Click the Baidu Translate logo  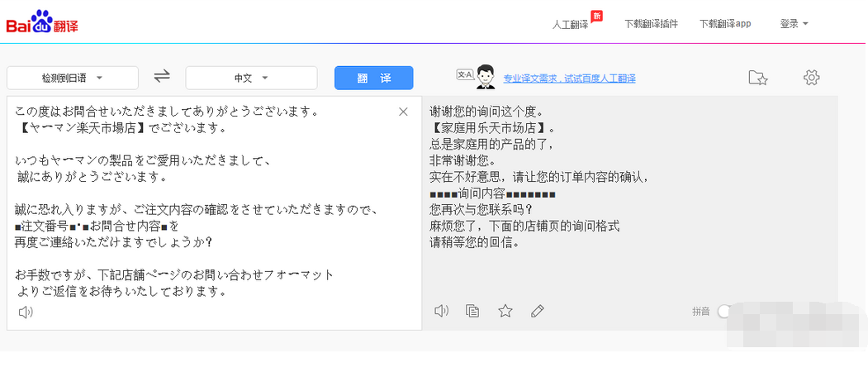coord(43,22)
